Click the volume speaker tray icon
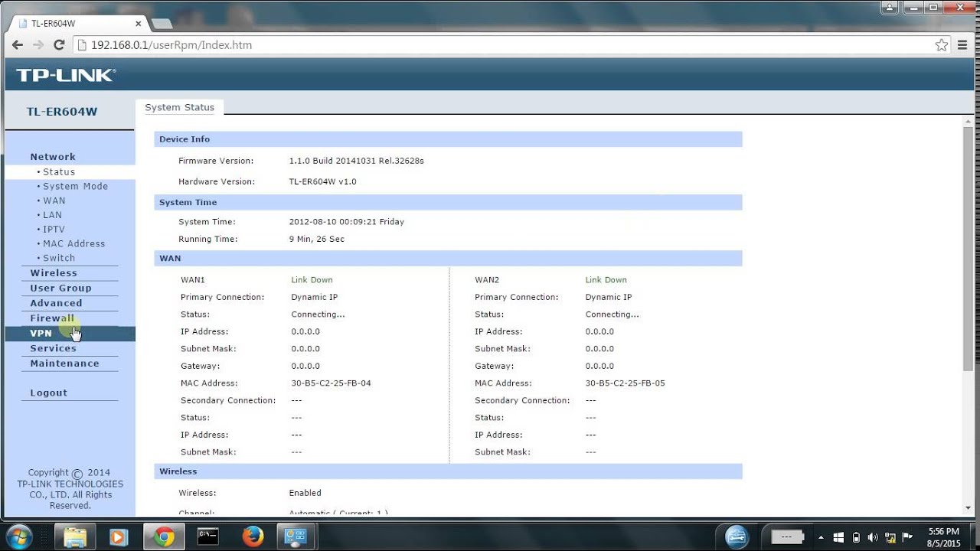 click(x=873, y=537)
